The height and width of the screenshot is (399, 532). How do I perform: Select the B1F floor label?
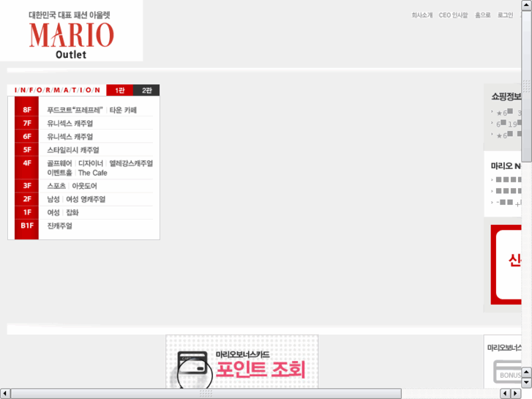tap(27, 225)
